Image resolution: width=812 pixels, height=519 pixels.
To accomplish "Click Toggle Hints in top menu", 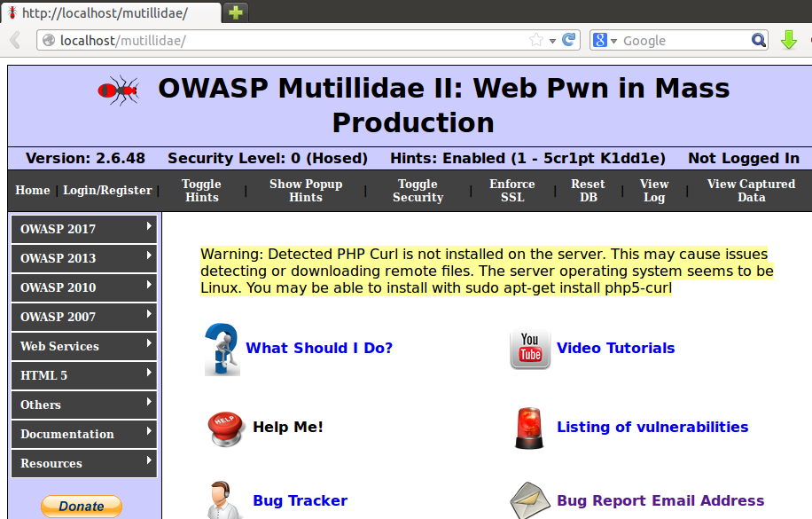I will (201, 190).
